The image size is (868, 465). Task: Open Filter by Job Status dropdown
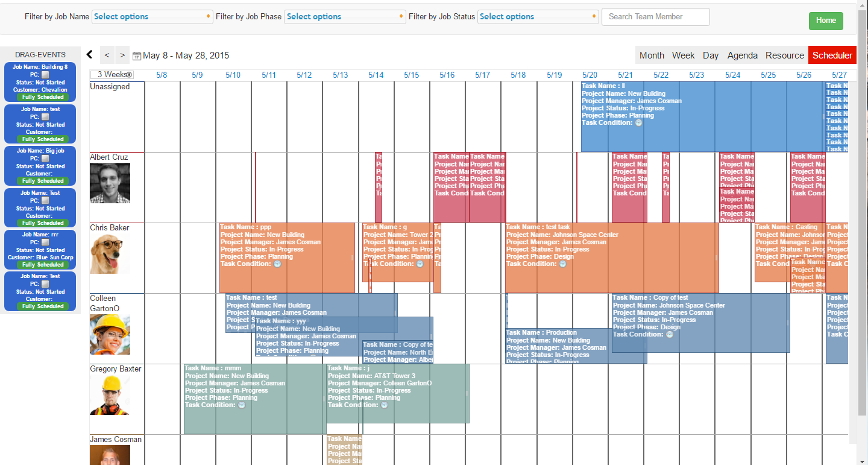[x=538, y=17]
